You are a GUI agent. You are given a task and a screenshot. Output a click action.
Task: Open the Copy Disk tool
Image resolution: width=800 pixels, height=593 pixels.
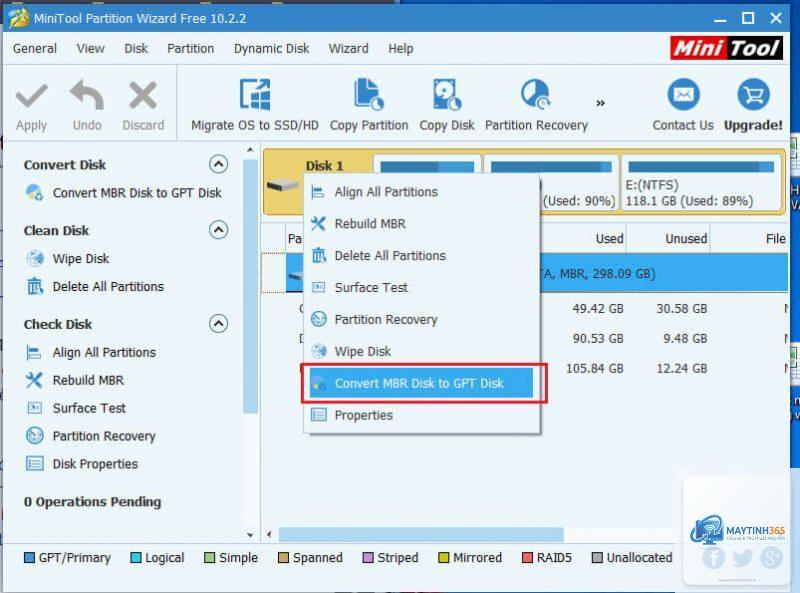(x=447, y=105)
